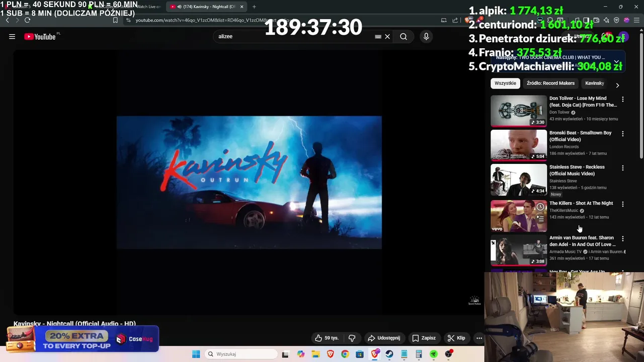Click the Windows taskbar Wyszukaj search box
The image size is (644, 362).
(242, 354)
